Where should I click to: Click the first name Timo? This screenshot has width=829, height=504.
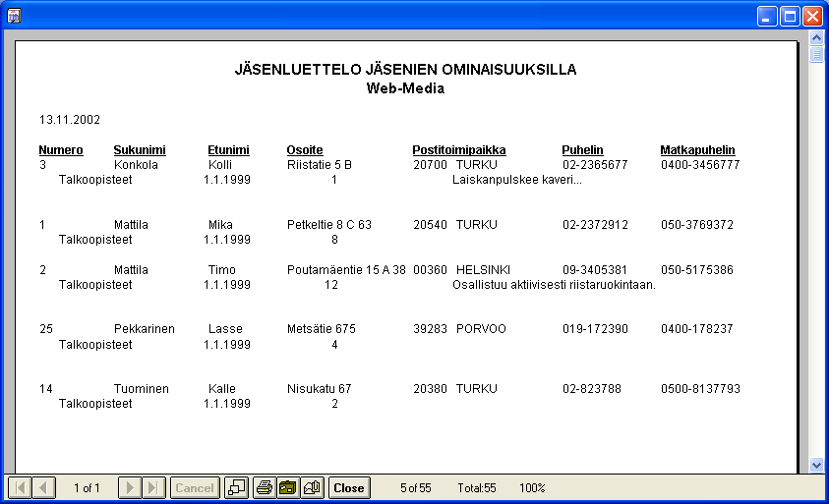coord(221,270)
